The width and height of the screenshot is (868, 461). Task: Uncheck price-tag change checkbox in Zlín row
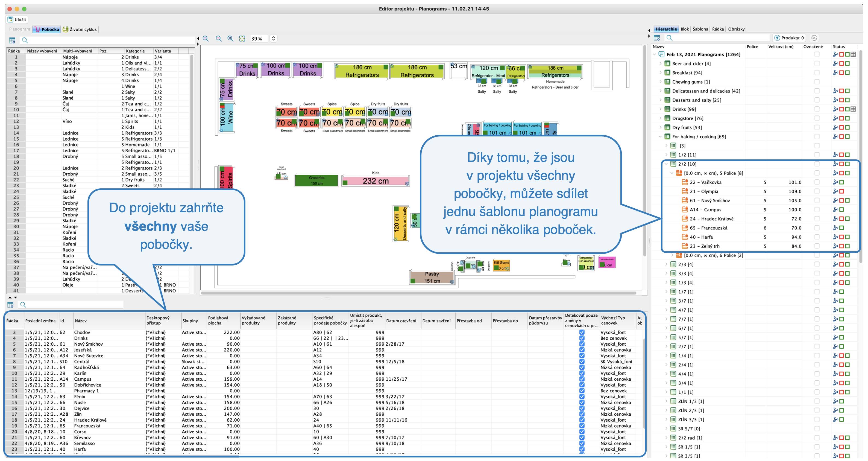(x=582, y=414)
